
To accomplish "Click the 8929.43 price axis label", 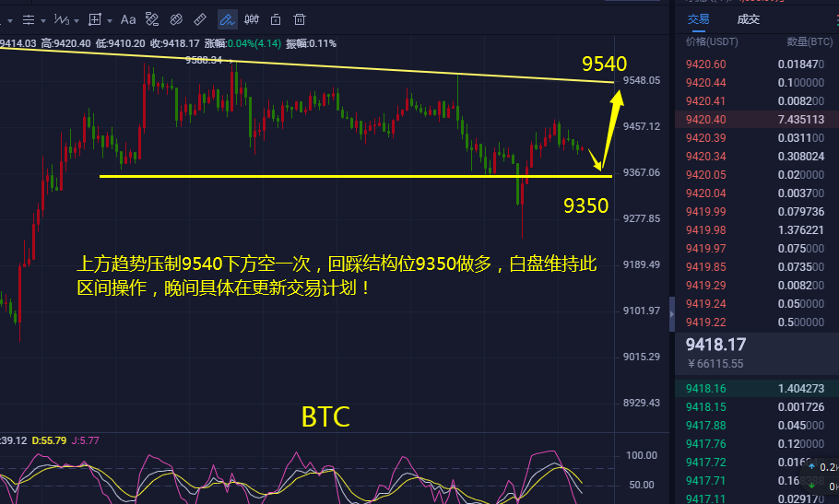I will click(x=642, y=403).
